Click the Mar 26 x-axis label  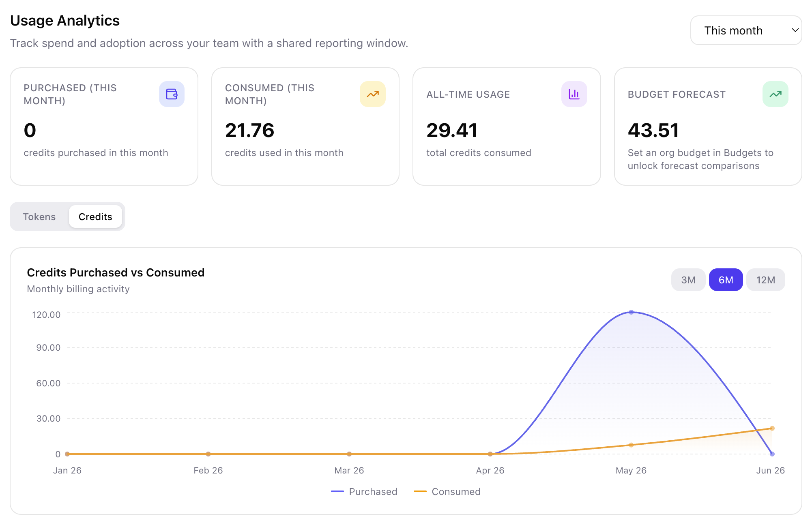pyautogui.click(x=349, y=471)
